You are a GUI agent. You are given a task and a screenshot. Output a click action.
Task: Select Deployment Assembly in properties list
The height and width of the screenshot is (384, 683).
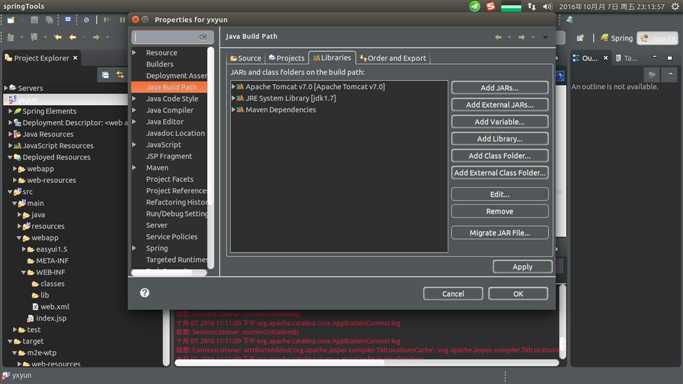[176, 75]
